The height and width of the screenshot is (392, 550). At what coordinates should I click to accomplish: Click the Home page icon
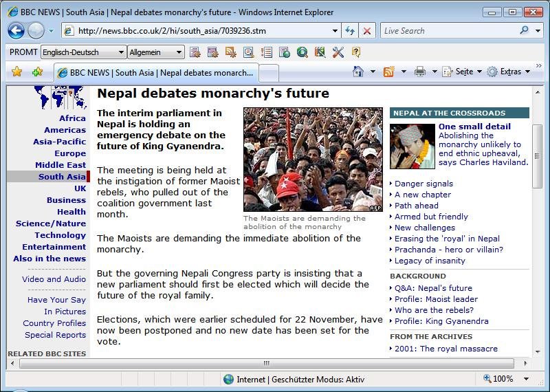pyautogui.click(x=358, y=72)
